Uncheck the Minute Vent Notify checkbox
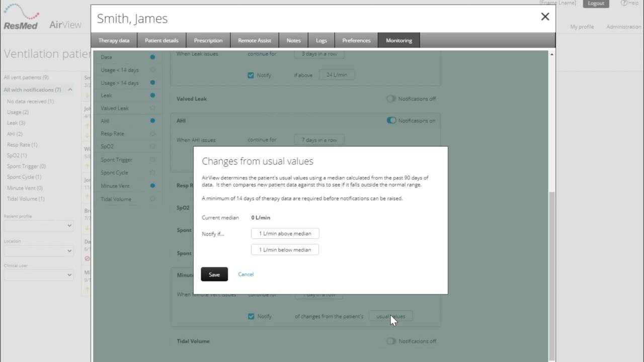The width and height of the screenshot is (644, 362). coord(251,317)
